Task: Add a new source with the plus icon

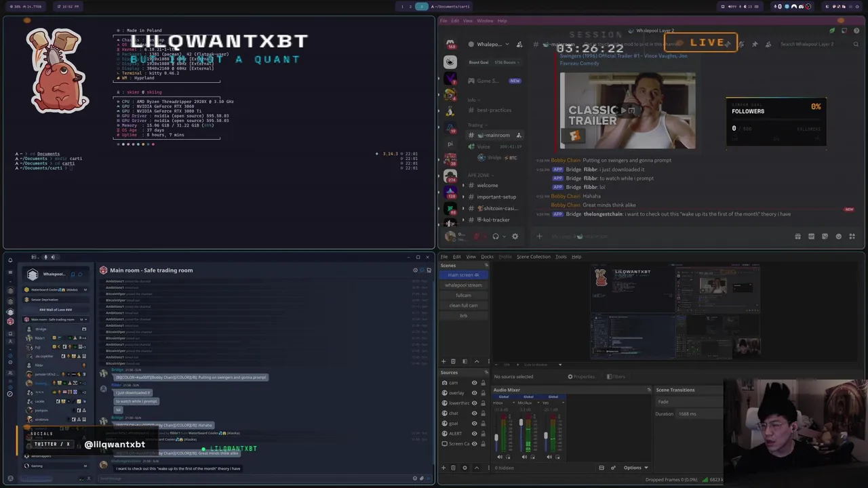Action: (443, 468)
